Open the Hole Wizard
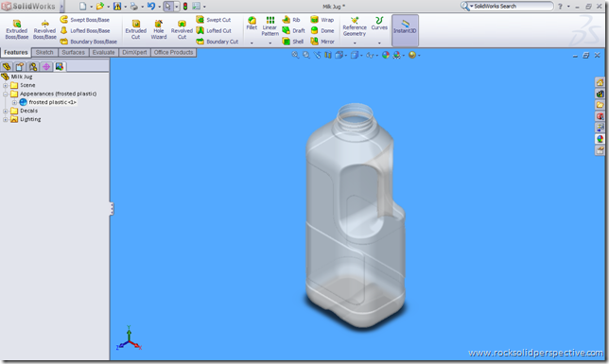The width and height of the screenshot is (609, 364). [x=159, y=29]
